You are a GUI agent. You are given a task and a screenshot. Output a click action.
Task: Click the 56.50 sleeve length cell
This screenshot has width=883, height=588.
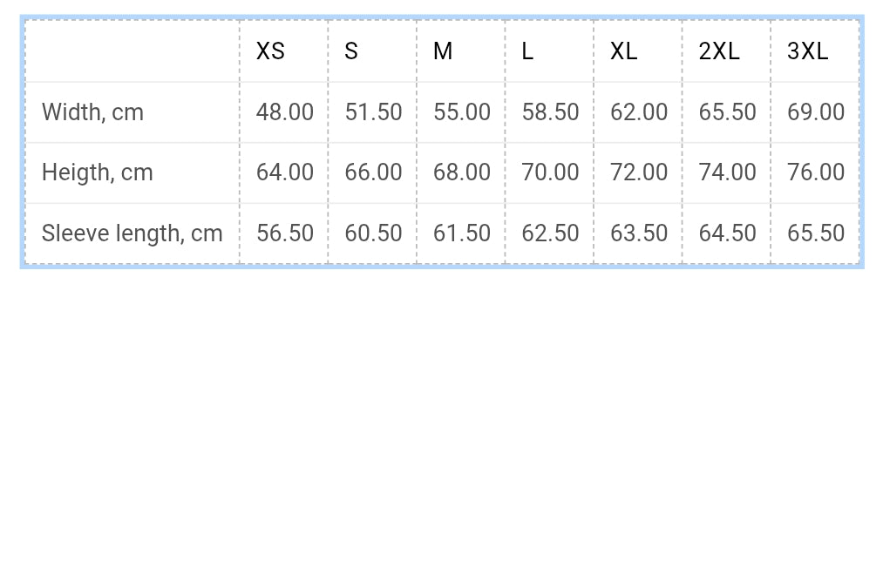[x=285, y=233]
